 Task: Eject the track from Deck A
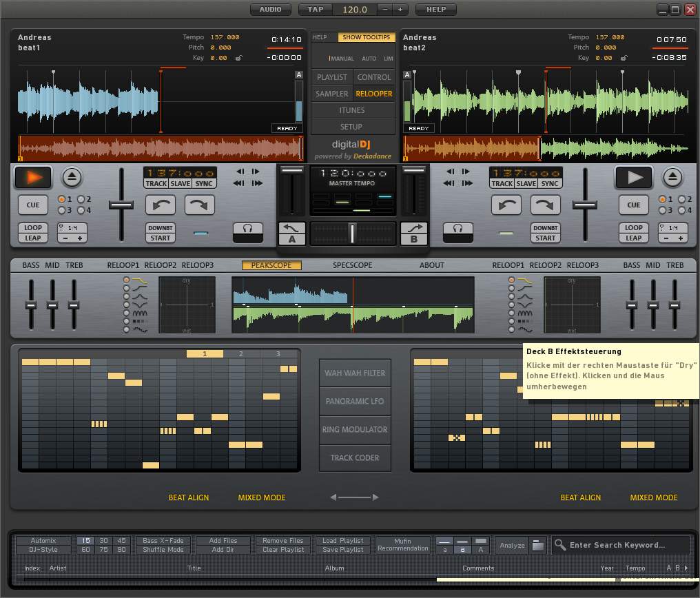tap(72, 177)
